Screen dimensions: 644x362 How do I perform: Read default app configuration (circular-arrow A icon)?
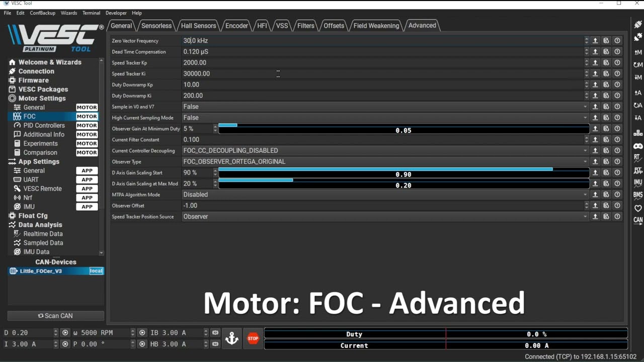[638, 105]
